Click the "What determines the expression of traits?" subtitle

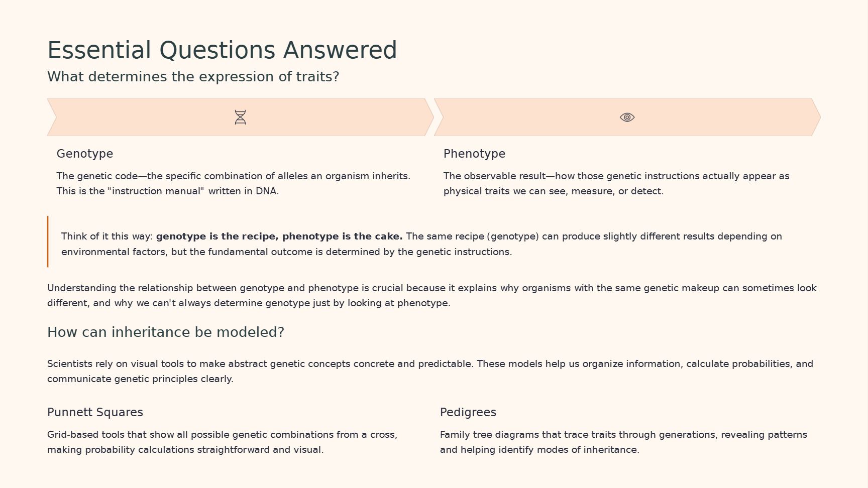click(193, 77)
